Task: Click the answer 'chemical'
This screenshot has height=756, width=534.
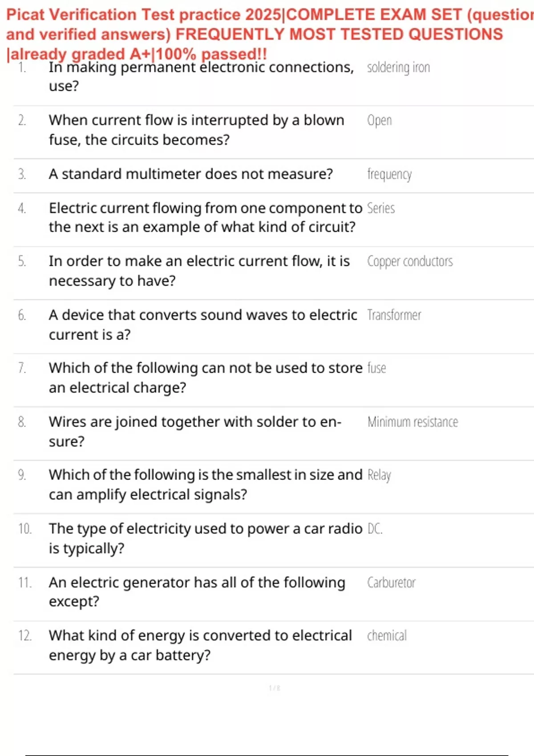Action: tap(387, 635)
